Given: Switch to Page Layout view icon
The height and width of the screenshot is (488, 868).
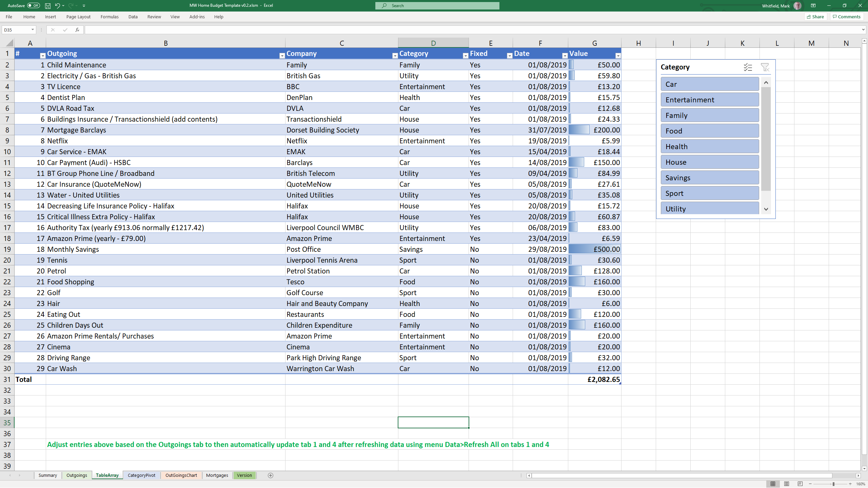Looking at the screenshot, I should [x=787, y=484].
